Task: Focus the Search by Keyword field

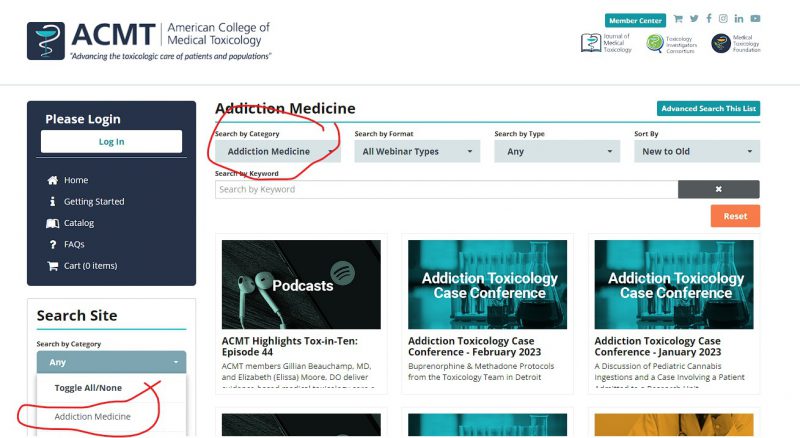Action: 446,189
